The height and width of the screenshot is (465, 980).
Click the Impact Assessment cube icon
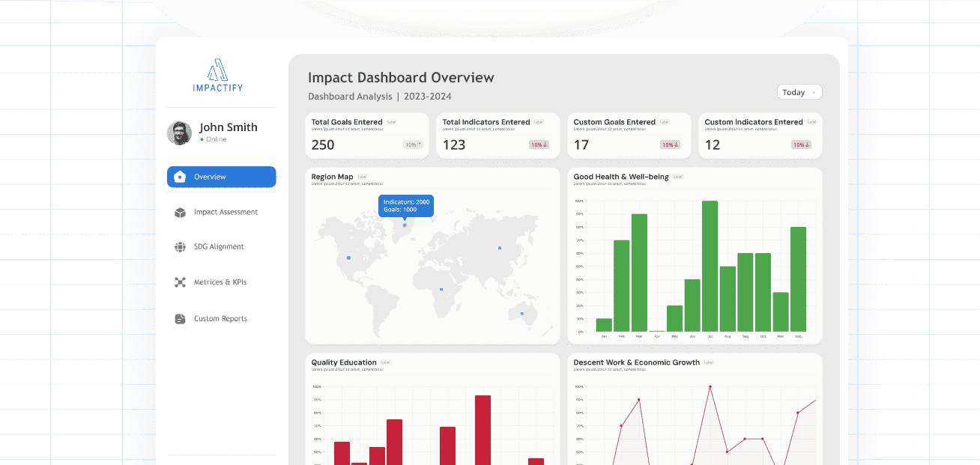click(x=180, y=213)
